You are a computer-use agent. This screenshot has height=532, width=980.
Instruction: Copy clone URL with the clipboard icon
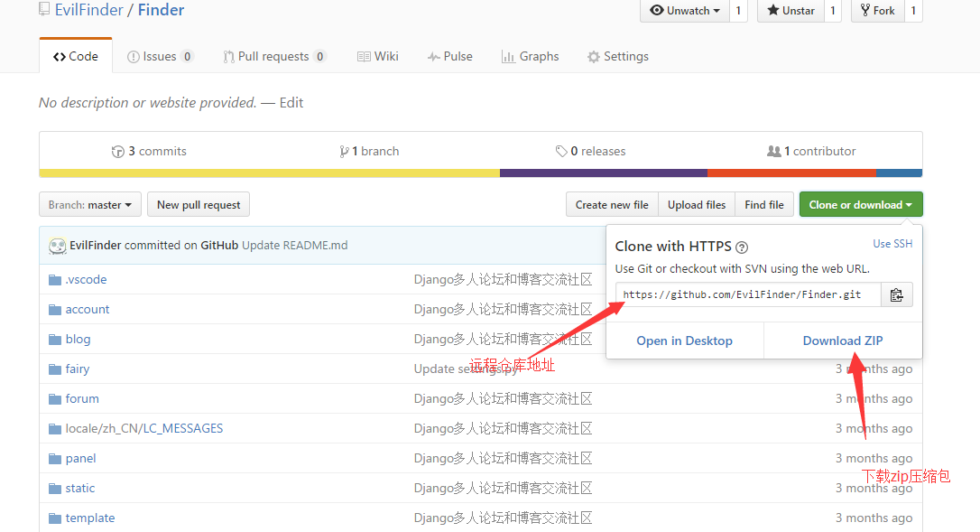(896, 294)
